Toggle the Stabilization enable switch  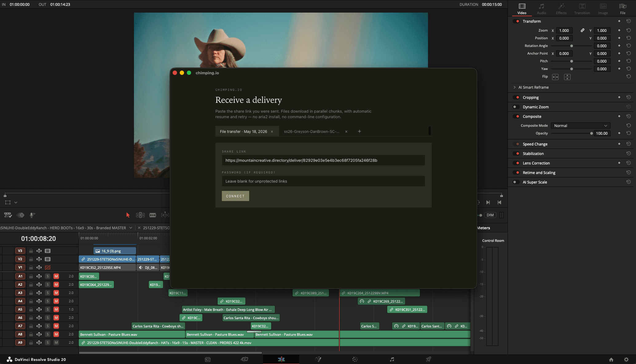coord(516,153)
